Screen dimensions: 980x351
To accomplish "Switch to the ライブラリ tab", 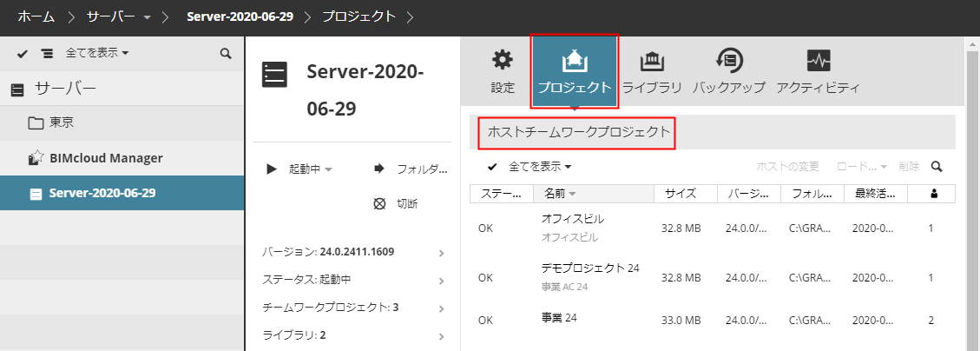I will point(652,71).
